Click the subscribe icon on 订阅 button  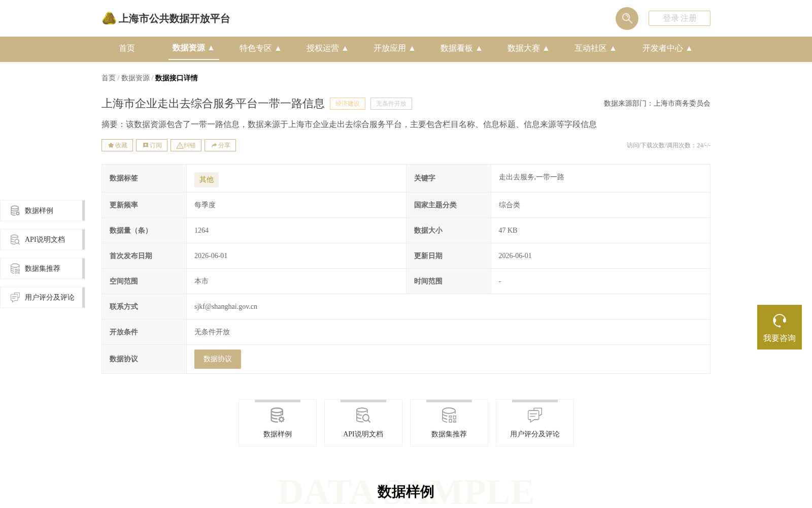coord(145,145)
